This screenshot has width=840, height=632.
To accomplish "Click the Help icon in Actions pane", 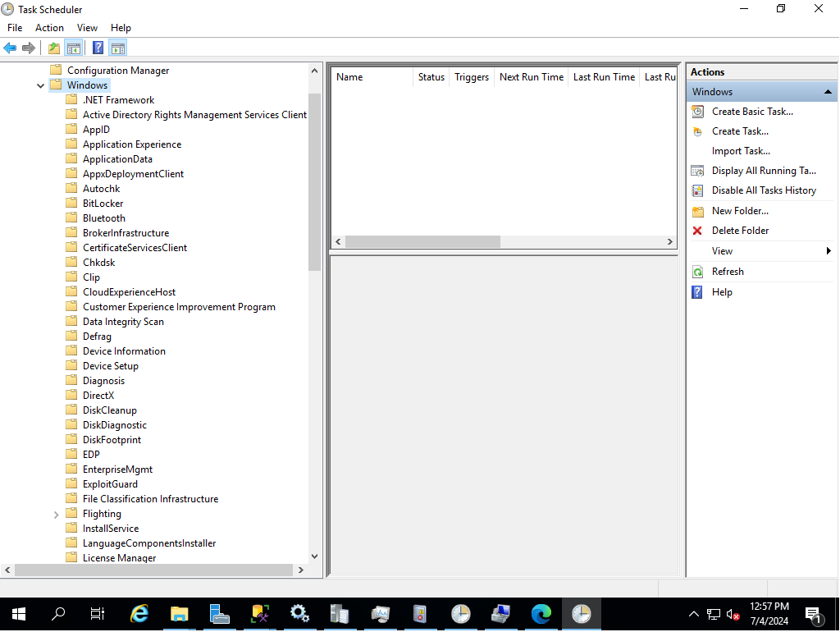I will 697,292.
